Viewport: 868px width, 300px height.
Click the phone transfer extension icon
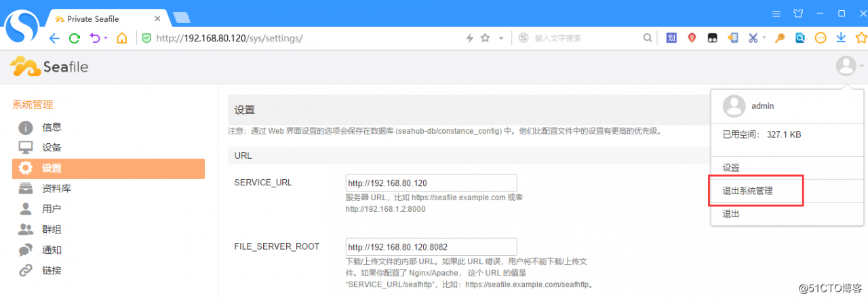click(x=733, y=38)
